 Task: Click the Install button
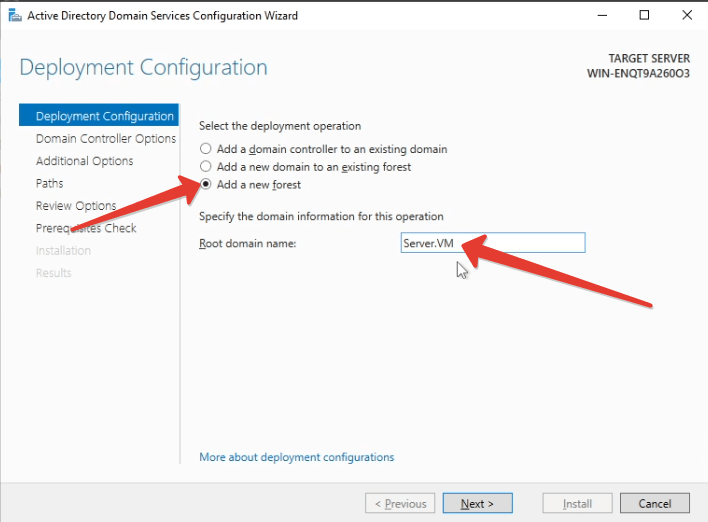[x=578, y=503]
